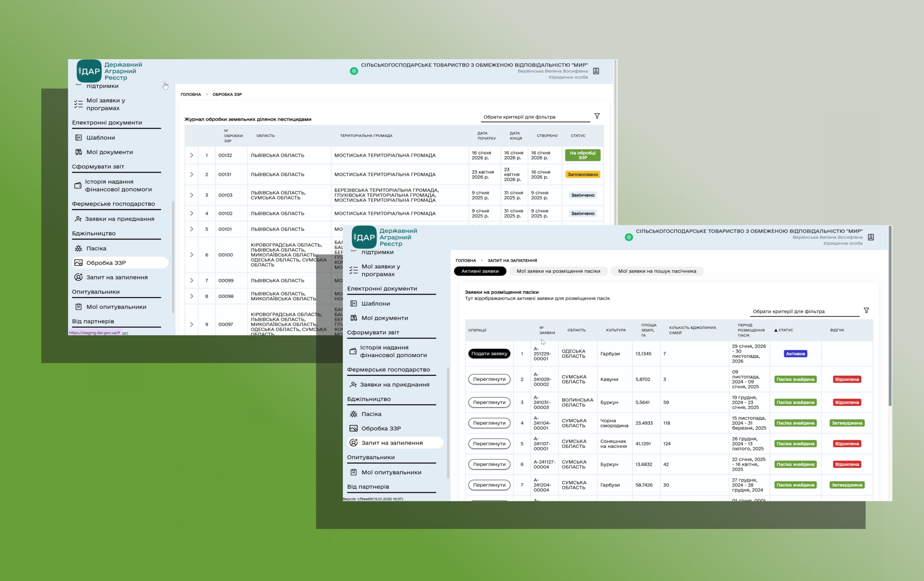
Task: Click the filter funnel icon above apiary requests table
Action: click(x=866, y=310)
